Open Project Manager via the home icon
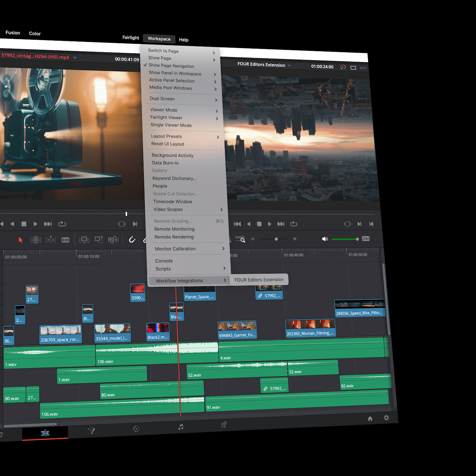 coord(370,419)
